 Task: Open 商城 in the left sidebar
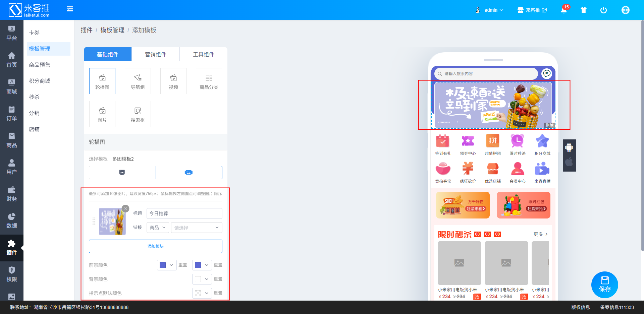point(12,87)
